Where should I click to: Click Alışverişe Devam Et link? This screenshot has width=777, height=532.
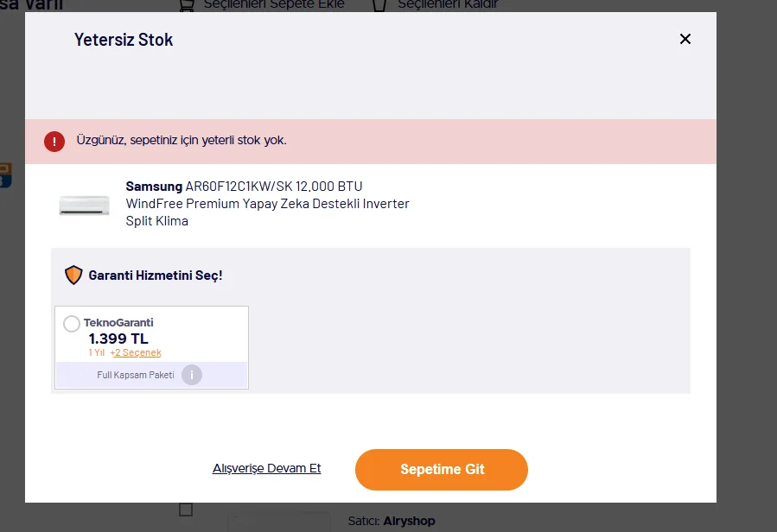[266, 468]
